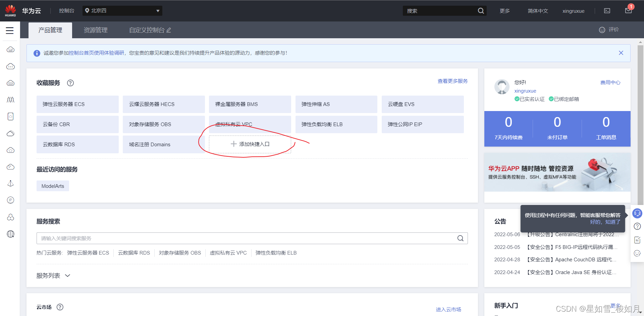The width and height of the screenshot is (644, 316).
Task: Open the CloudShell terminal icon
Action: click(x=607, y=11)
